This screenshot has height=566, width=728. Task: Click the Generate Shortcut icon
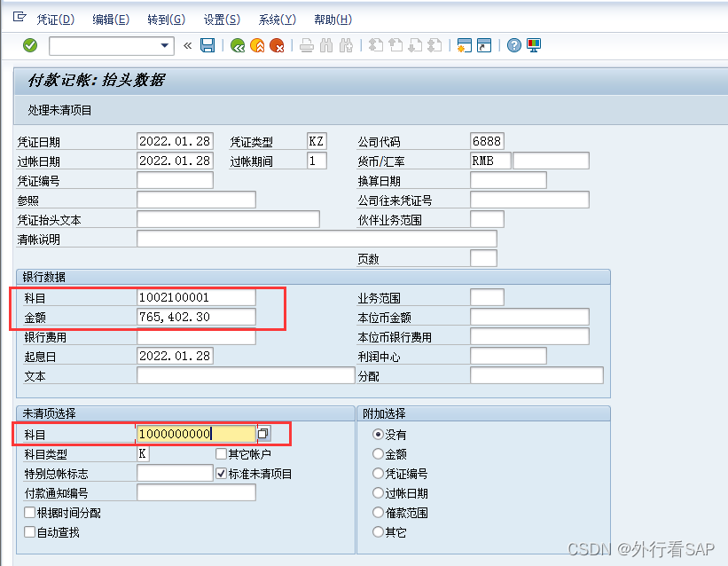tap(484, 45)
